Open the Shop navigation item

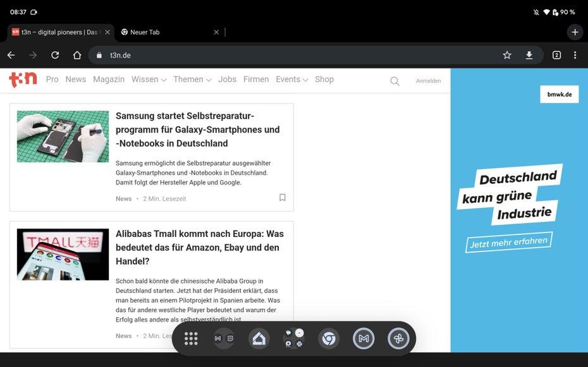(324, 80)
